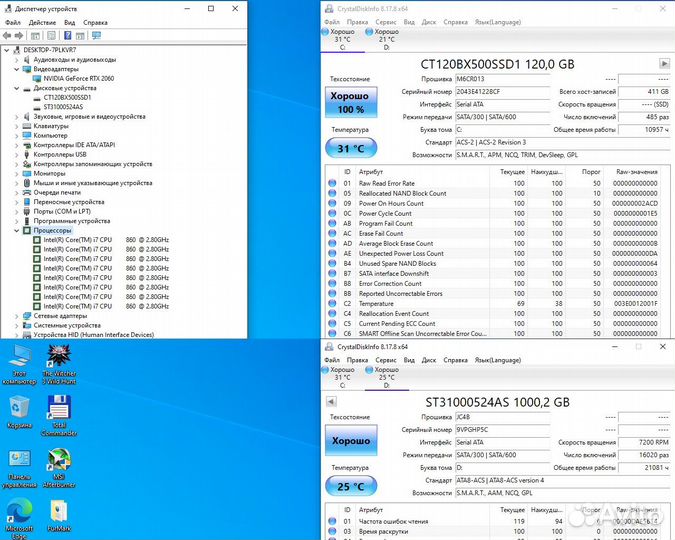Select disk C: tab in ST31000524AS window
675x540 pixels.
click(343, 377)
